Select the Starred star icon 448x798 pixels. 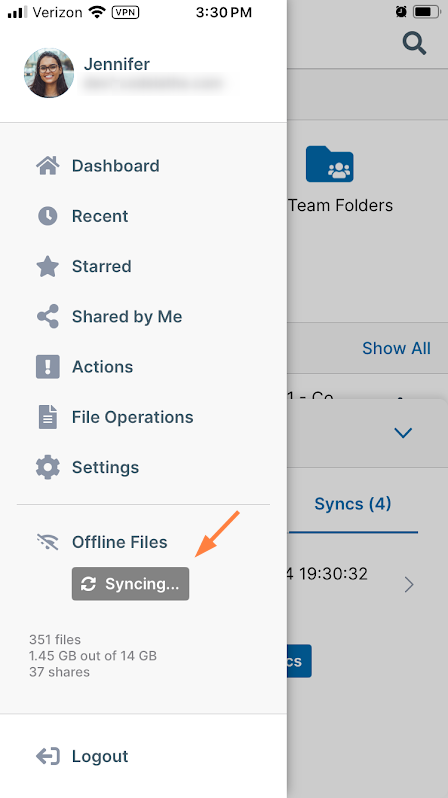pyautogui.click(x=47, y=266)
